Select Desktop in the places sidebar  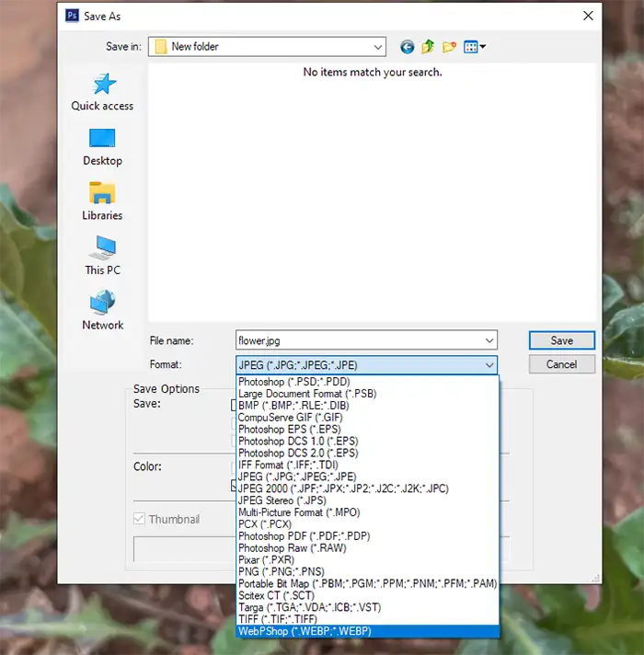(102, 147)
